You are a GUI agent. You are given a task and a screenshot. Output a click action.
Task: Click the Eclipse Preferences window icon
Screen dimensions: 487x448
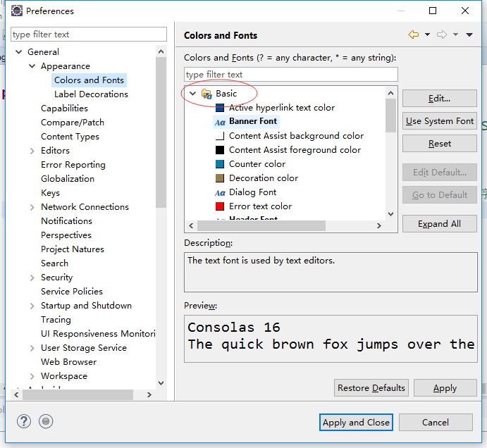click(x=16, y=11)
